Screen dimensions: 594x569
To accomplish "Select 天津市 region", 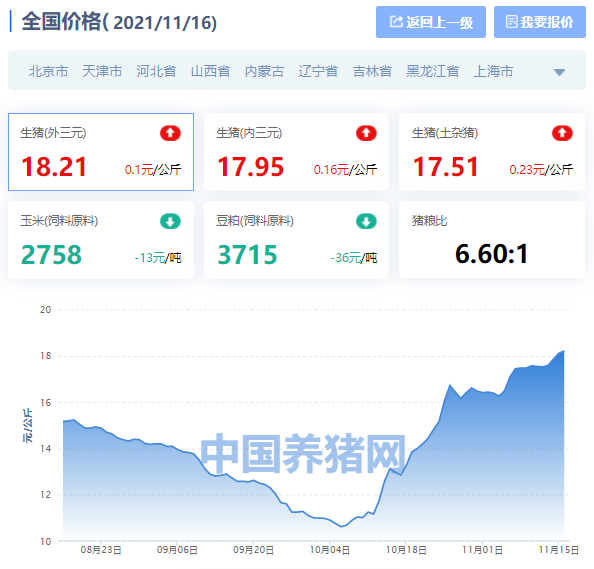I will [x=102, y=71].
